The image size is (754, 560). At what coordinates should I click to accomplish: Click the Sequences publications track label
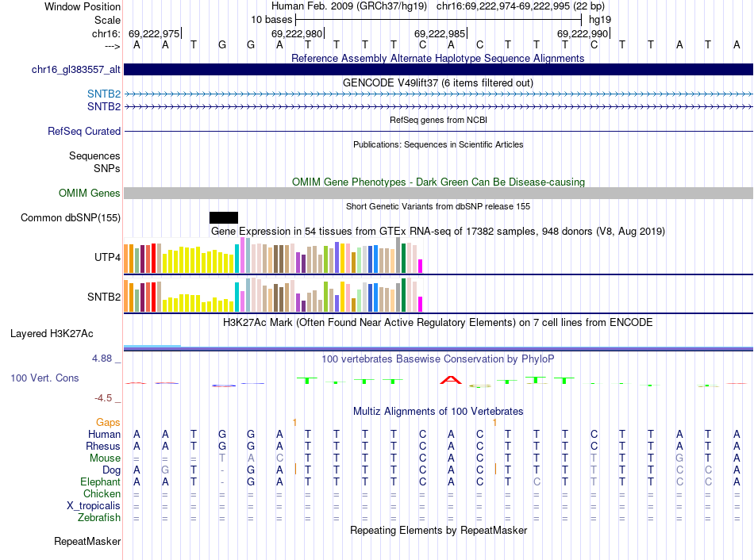94,155
